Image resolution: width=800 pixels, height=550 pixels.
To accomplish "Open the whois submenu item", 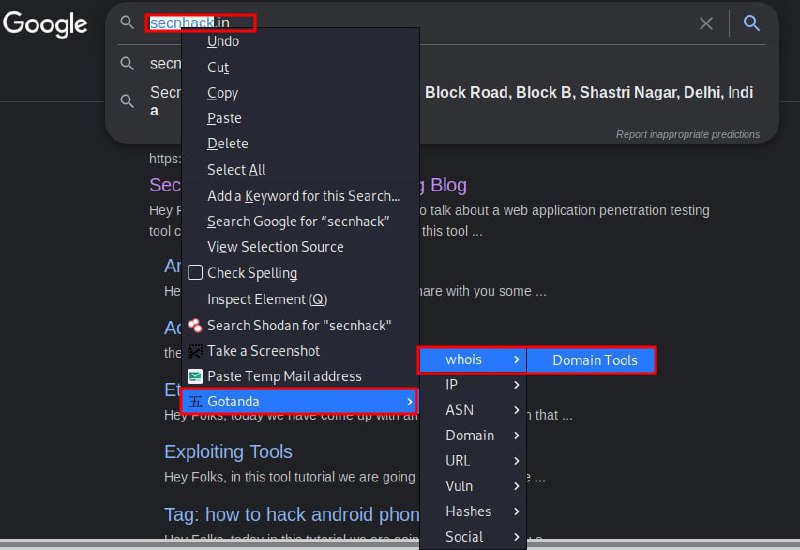I will click(472, 360).
